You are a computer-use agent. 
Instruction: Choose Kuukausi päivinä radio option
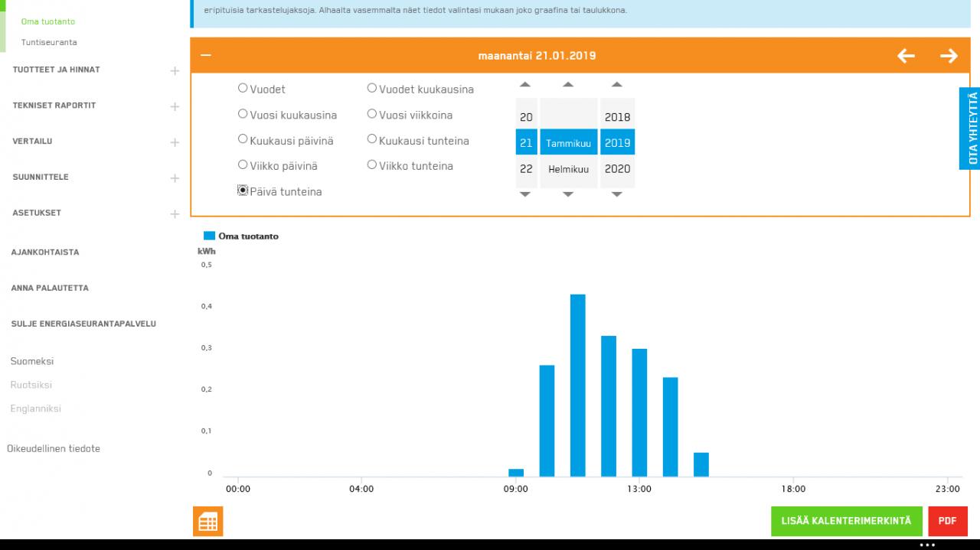point(243,140)
